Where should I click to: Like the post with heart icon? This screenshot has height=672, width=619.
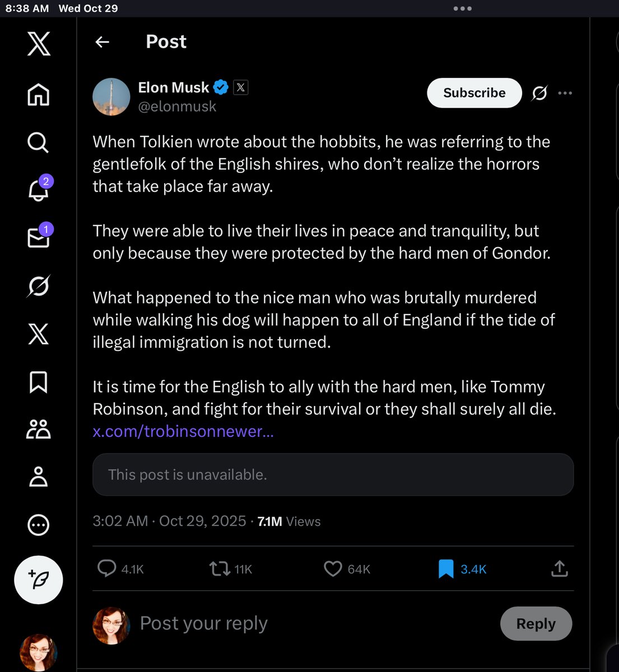tap(333, 569)
